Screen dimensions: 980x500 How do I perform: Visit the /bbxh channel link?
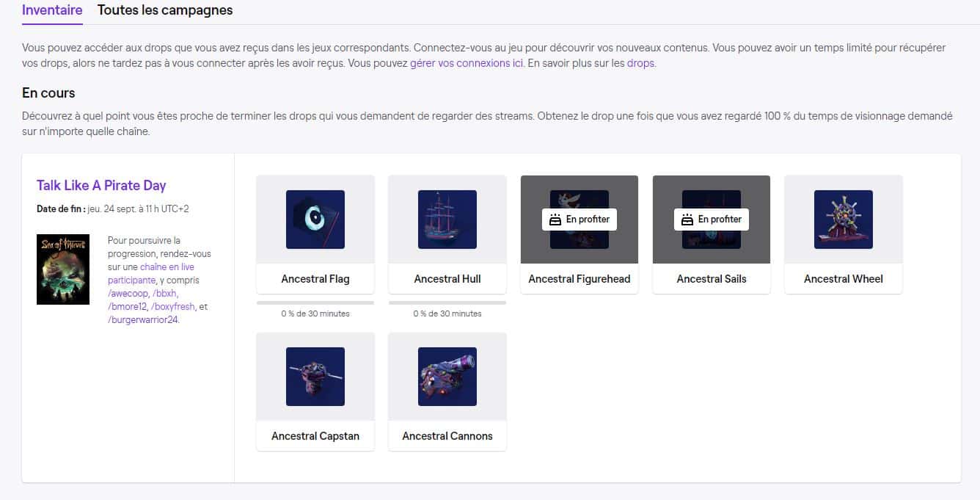[165, 294]
